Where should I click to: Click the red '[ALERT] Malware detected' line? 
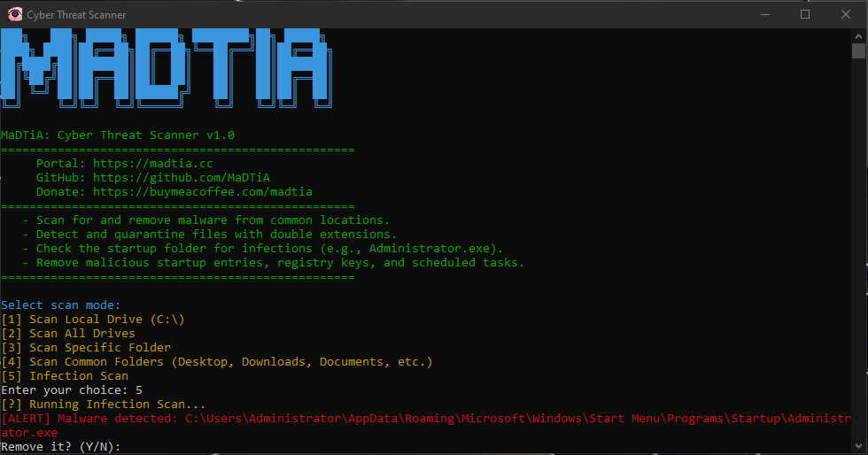426,419
